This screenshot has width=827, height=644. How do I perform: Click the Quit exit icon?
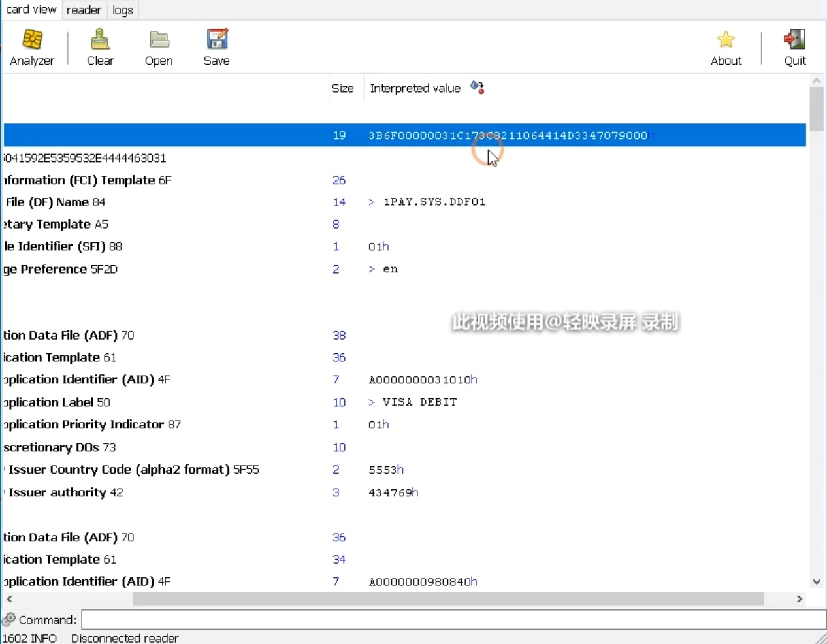click(794, 40)
